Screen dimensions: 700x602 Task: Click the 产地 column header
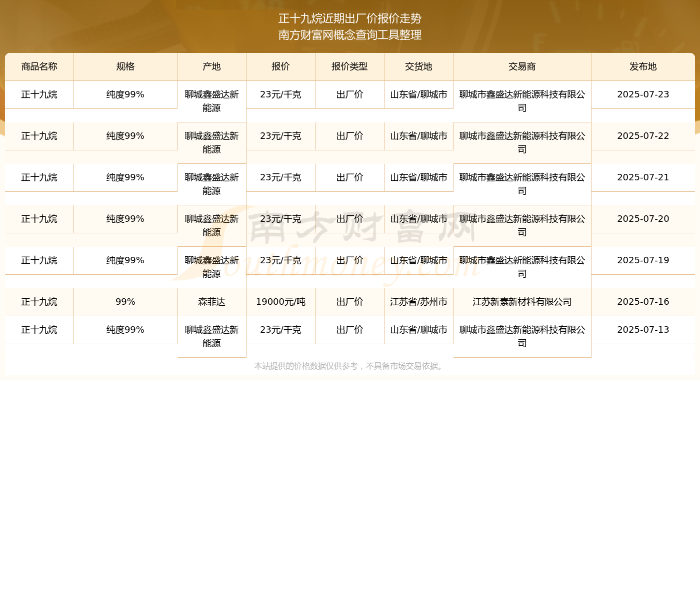click(212, 67)
